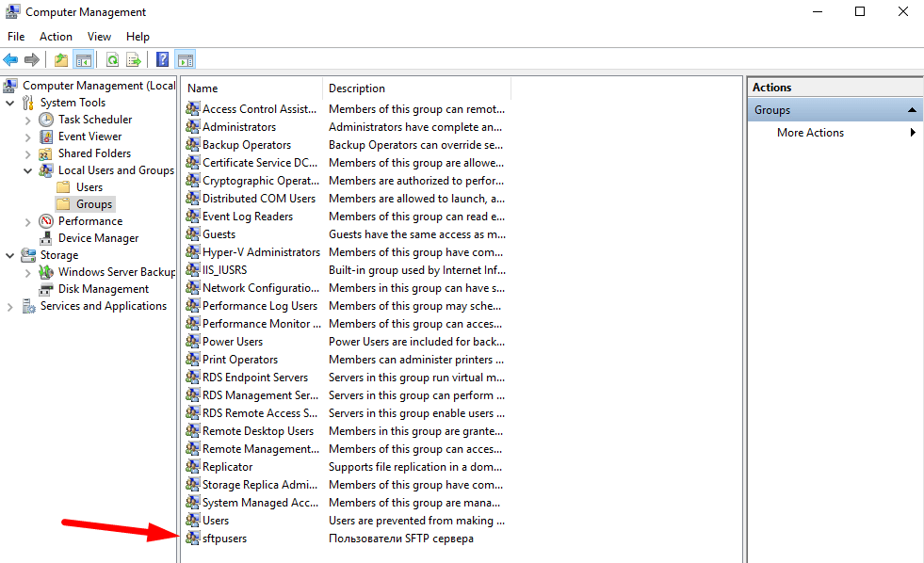
Task: Select the Shared Folders tree item
Action: [x=94, y=153]
